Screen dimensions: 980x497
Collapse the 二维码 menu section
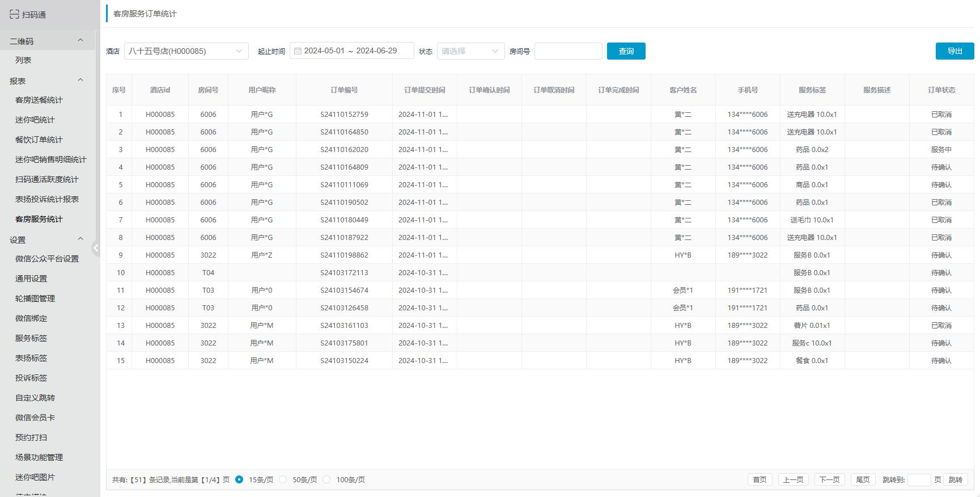80,41
